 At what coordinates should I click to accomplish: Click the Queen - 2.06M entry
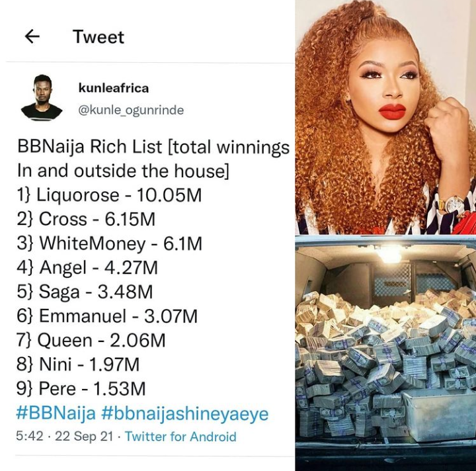pyautogui.click(x=91, y=341)
